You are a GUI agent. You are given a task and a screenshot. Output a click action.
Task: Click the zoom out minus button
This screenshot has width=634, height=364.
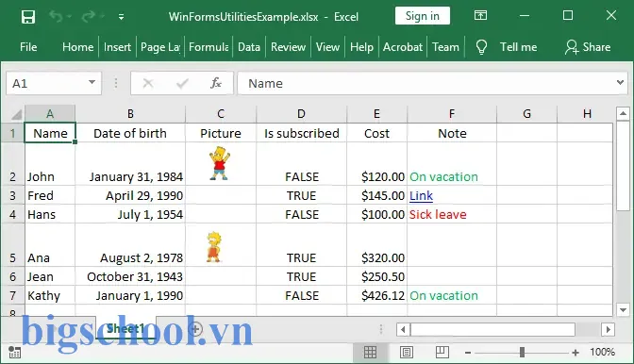[x=468, y=353]
